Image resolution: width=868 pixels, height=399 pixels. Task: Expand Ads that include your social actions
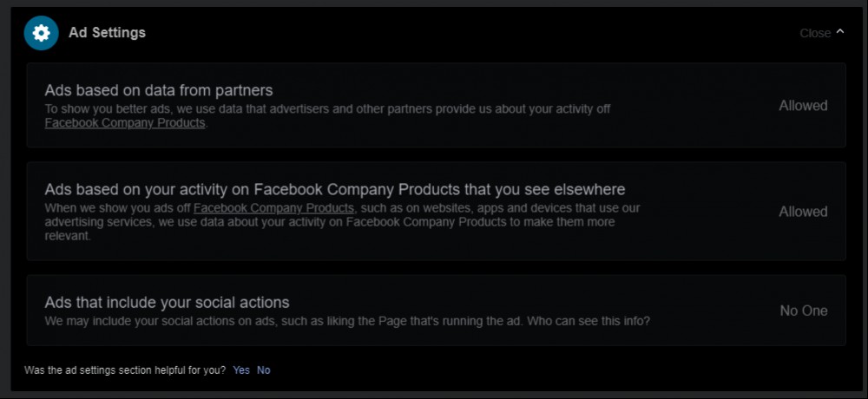point(168,302)
